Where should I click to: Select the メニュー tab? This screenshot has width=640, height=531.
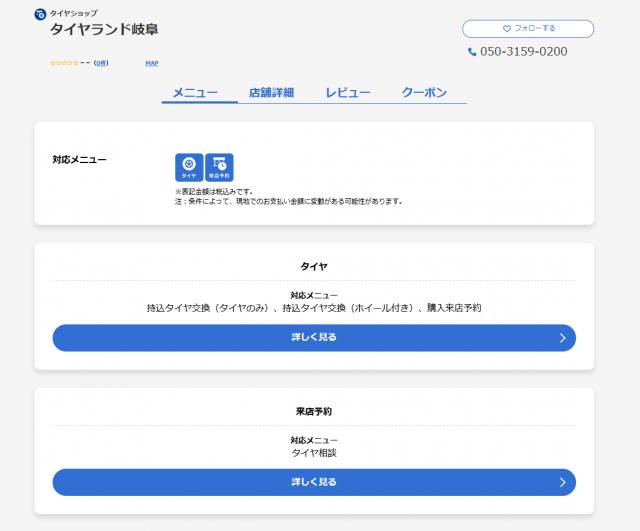click(x=195, y=93)
